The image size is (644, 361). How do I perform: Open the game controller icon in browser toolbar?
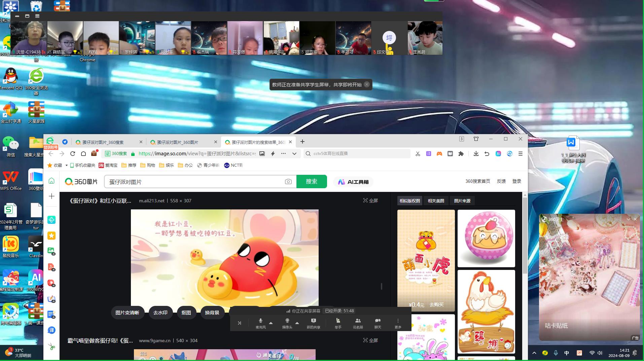pos(439,154)
